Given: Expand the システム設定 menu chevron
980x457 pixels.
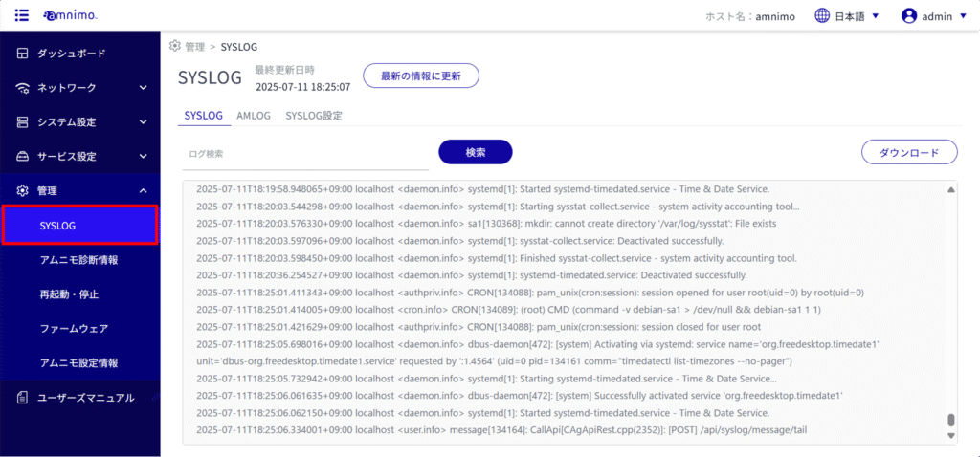Looking at the screenshot, I should [143, 122].
